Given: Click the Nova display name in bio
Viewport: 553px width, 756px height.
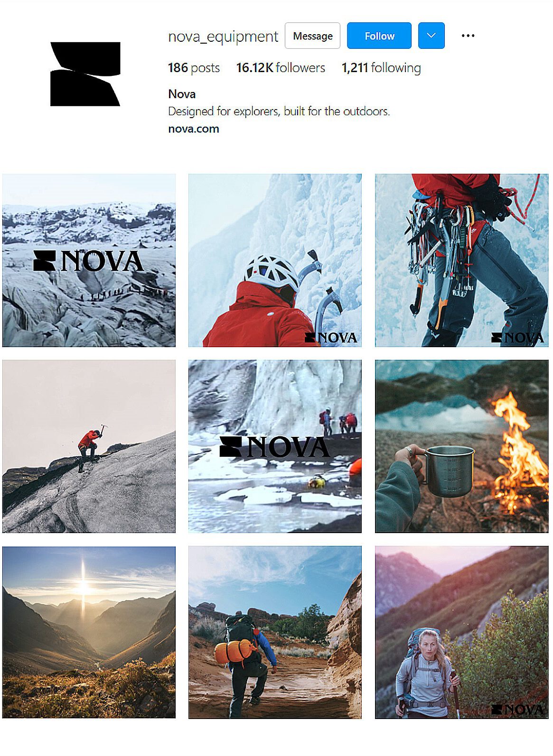Looking at the screenshot, I should 182,94.
